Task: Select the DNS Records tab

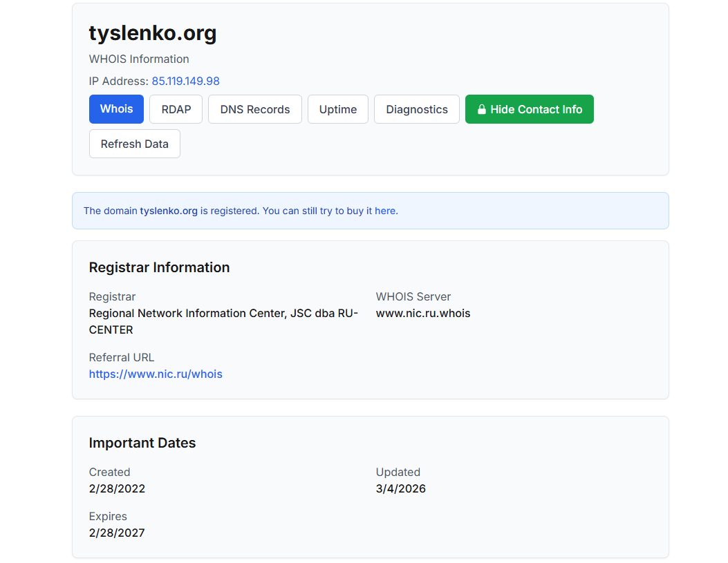Action: pos(255,109)
